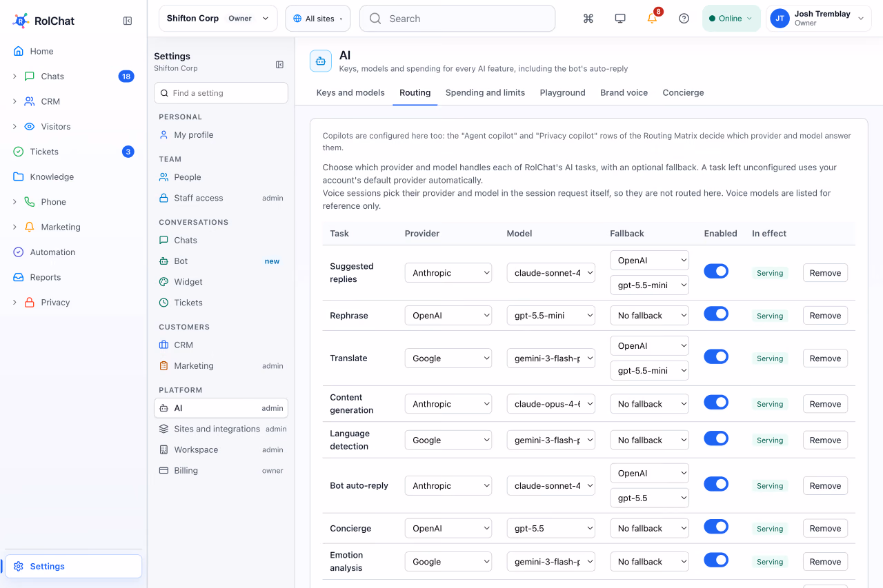883x588 pixels.
Task: Select the Routing tab
Action: tap(415, 92)
